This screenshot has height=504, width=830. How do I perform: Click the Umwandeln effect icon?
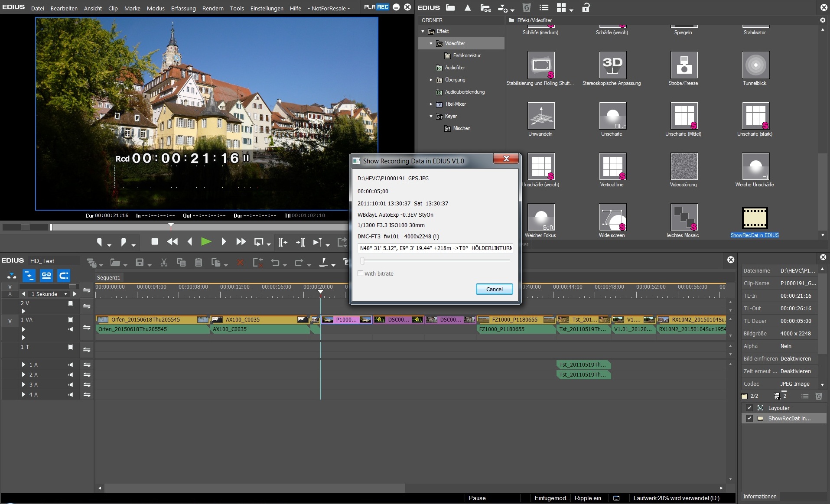click(540, 116)
